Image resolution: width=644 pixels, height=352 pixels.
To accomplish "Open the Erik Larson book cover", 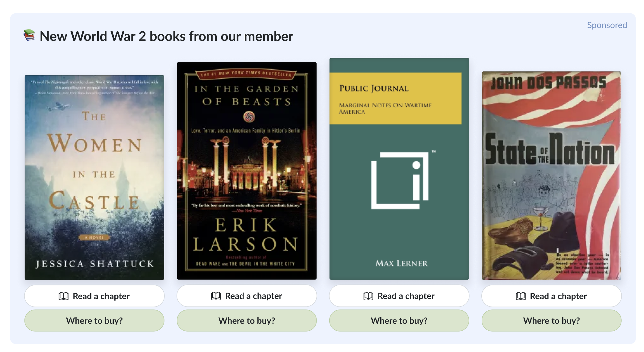I will 247,171.
